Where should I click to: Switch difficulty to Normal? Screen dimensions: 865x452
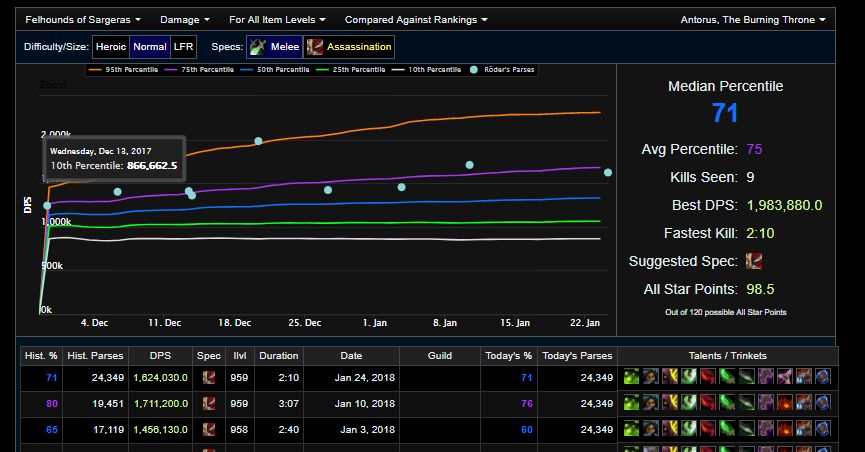point(150,47)
